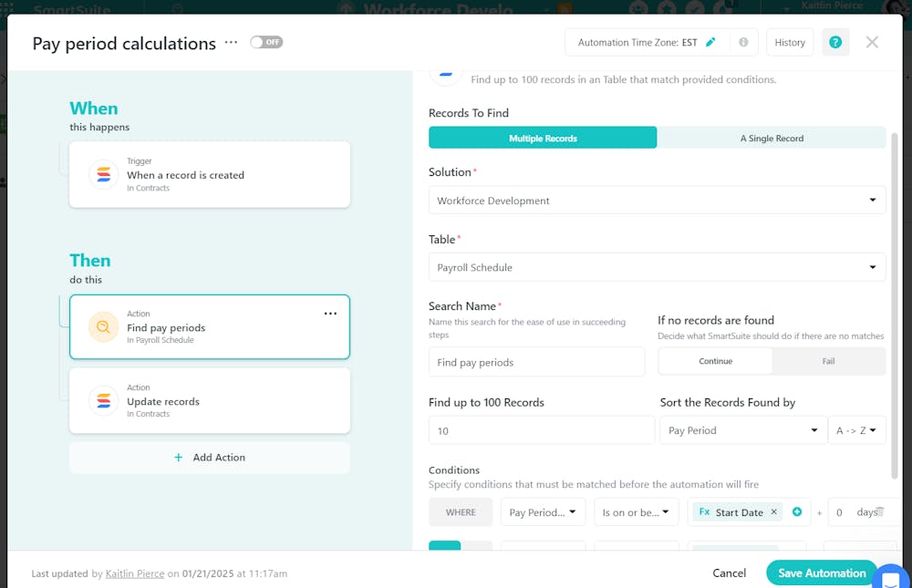Click the SmartSuite icon on Update records action
The image size is (912, 588).
(103, 400)
